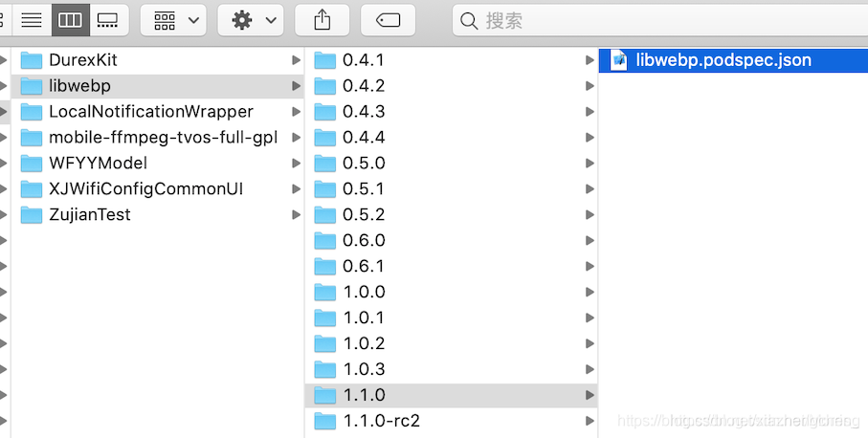Click the 1.1.0 version label
The height and width of the screenshot is (438, 868).
point(365,395)
